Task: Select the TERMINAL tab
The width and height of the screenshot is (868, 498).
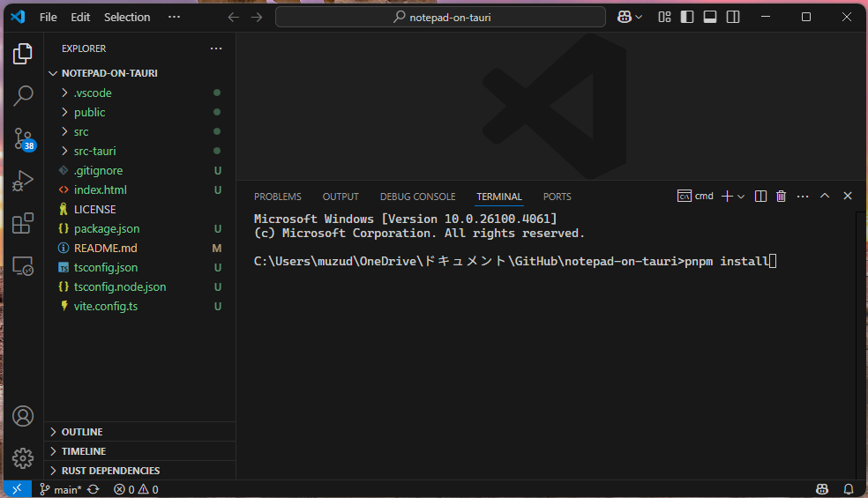Action: (499, 197)
